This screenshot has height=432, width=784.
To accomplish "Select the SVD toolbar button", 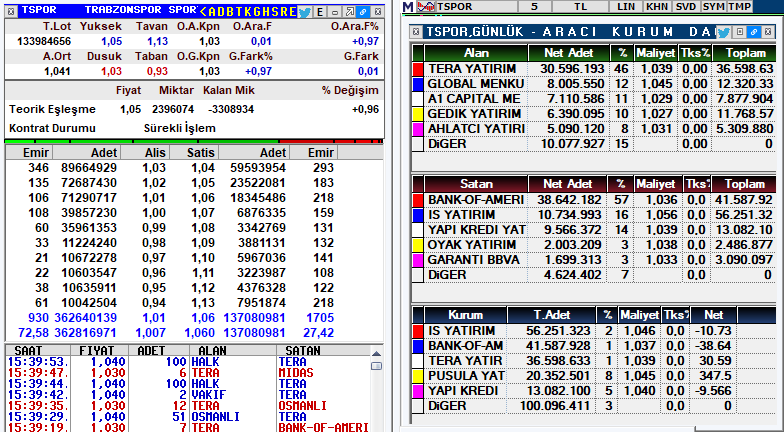I will click(686, 6).
